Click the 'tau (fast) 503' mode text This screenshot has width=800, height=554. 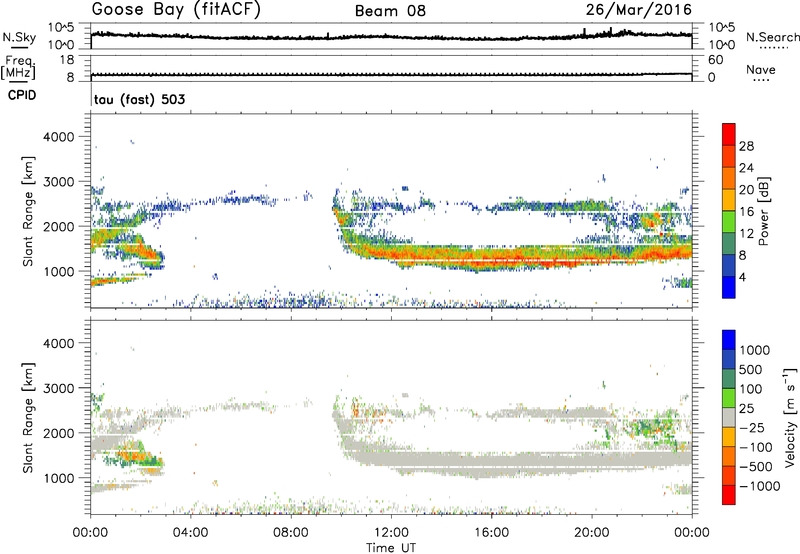tap(139, 99)
